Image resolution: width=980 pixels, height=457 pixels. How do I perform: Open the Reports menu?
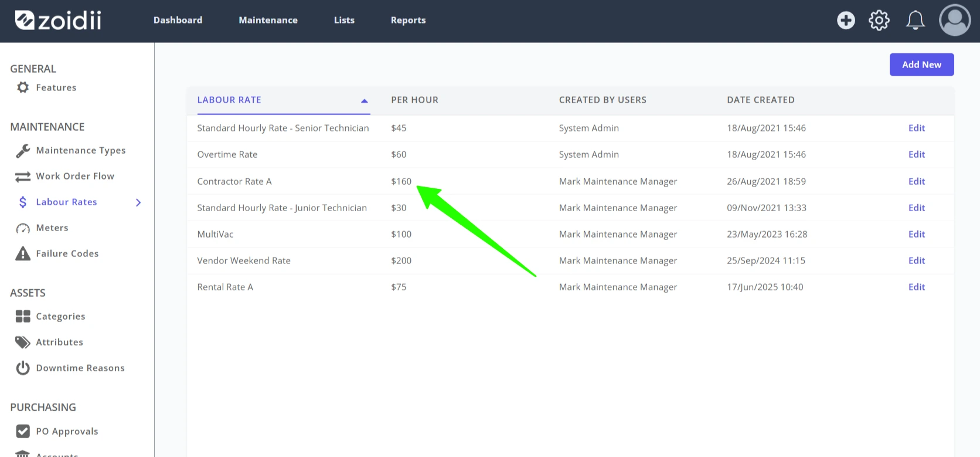click(x=408, y=20)
